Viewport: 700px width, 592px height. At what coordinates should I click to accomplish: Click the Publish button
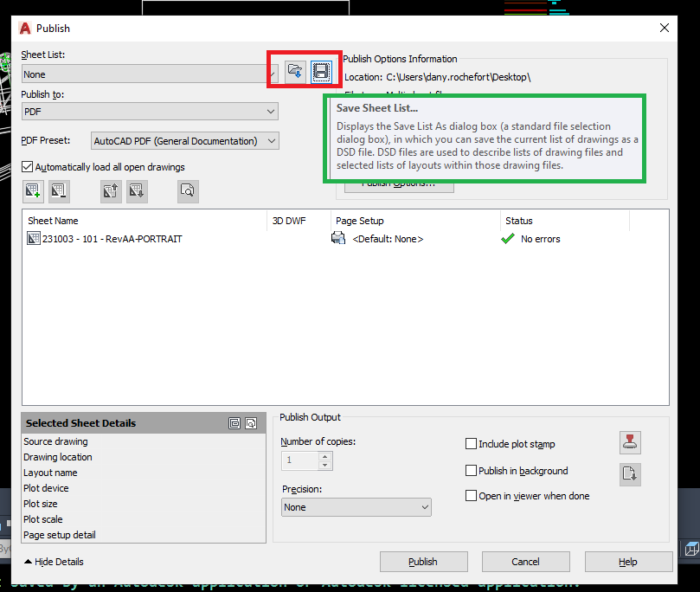pos(423,561)
